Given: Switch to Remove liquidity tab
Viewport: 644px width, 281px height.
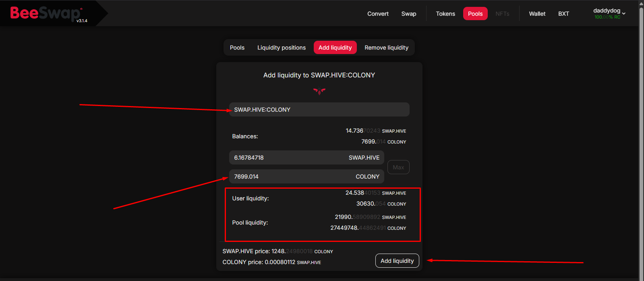Looking at the screenshot, I should tap(386, 48).
